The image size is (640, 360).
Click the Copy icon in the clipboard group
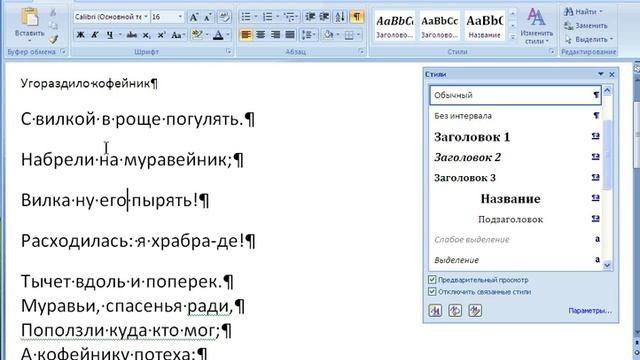(53, 26)
